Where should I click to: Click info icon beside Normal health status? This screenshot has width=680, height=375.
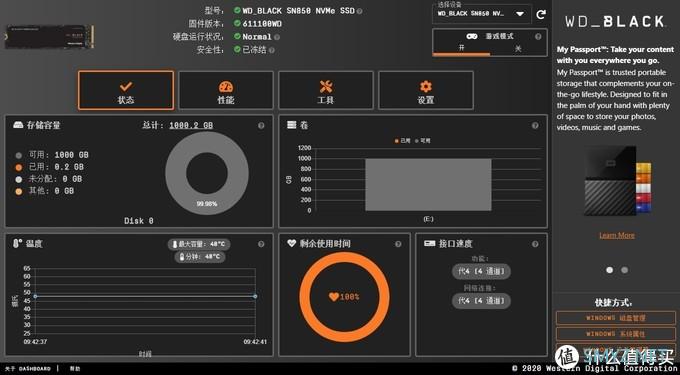(x=277, y=37)
